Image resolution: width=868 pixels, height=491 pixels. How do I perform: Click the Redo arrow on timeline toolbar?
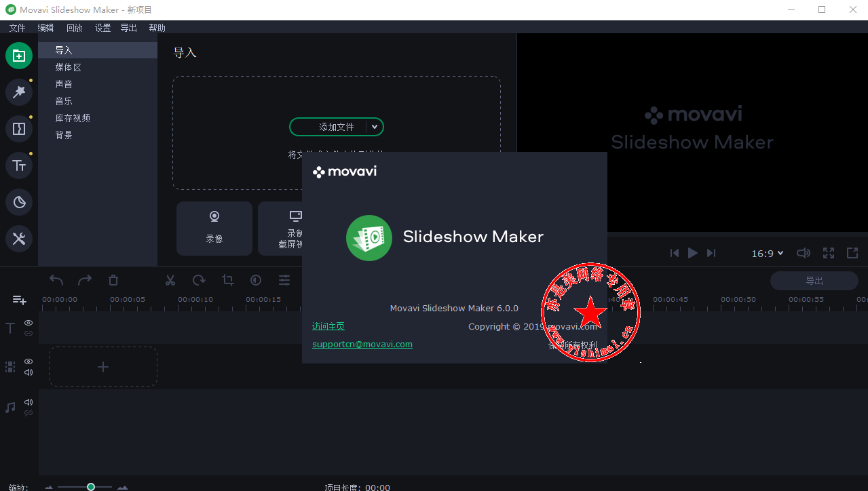(x=85, y=280)
